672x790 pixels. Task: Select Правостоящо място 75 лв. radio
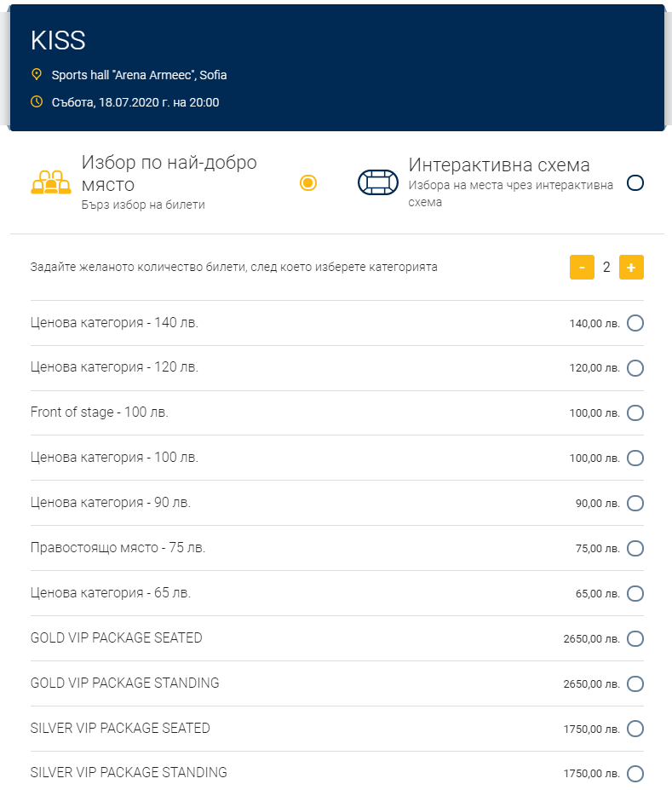pos(635,548)
